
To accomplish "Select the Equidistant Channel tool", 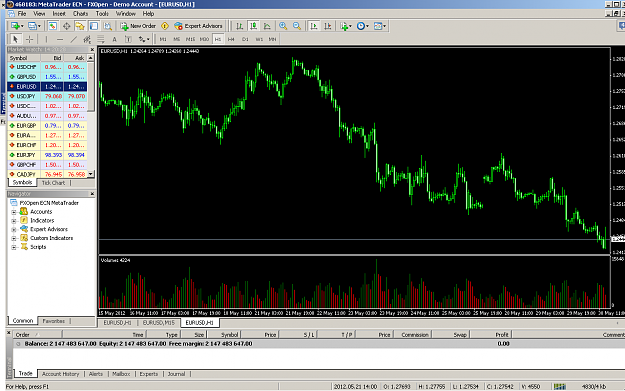I will 87,39.
